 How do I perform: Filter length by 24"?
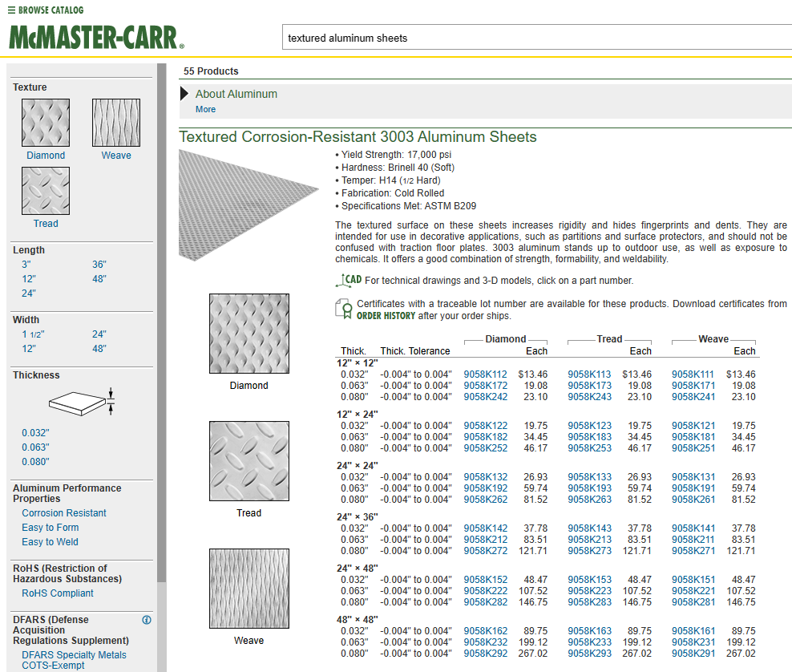29,293
